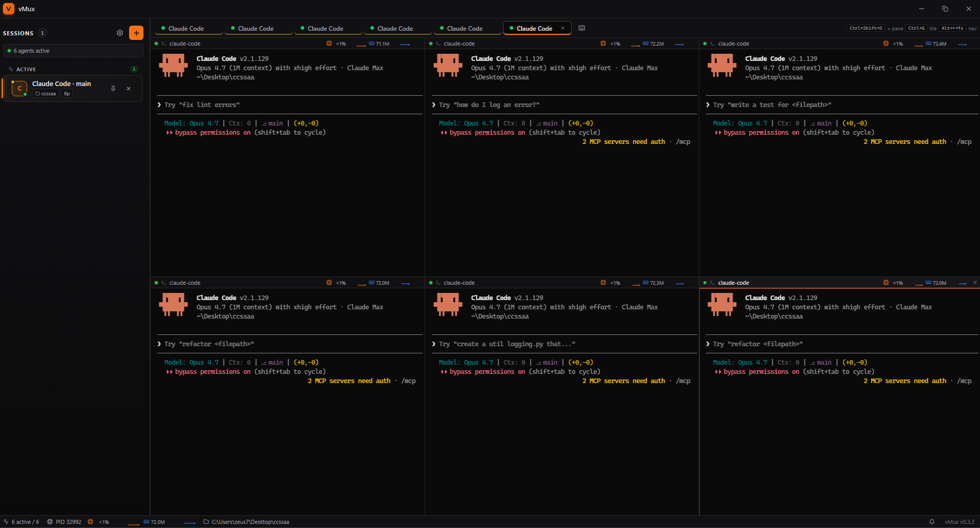The width and height of the screenshot is (980, 528).
Task: Open the keyboard shortcuts icon beside the tabs
Action: point(581,28)
